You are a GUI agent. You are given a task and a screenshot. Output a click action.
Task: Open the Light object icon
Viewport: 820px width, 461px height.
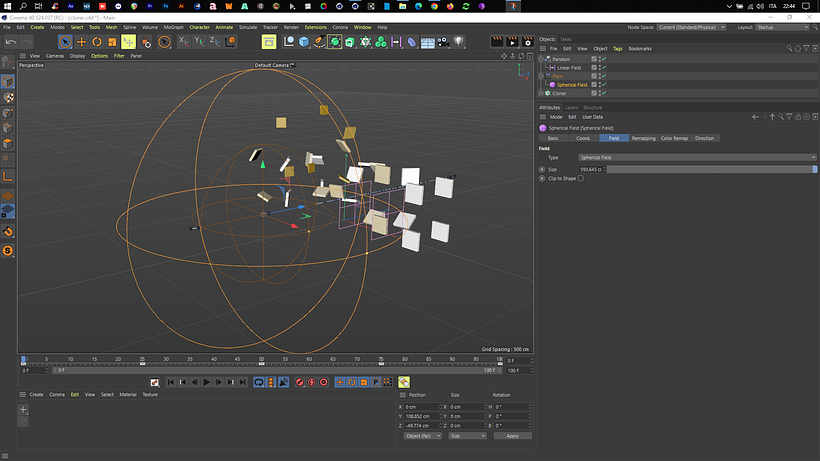459,42
